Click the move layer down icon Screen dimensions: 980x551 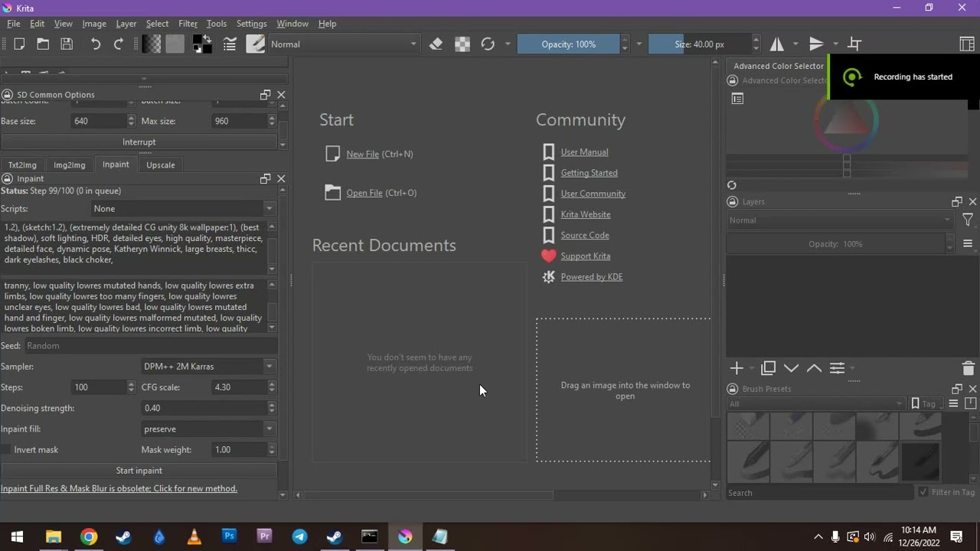coord(792,368)
